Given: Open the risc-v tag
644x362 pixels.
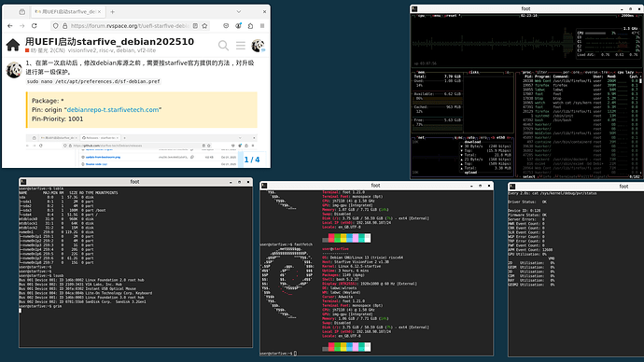Looking at the screenshot, I should (106, 50).
